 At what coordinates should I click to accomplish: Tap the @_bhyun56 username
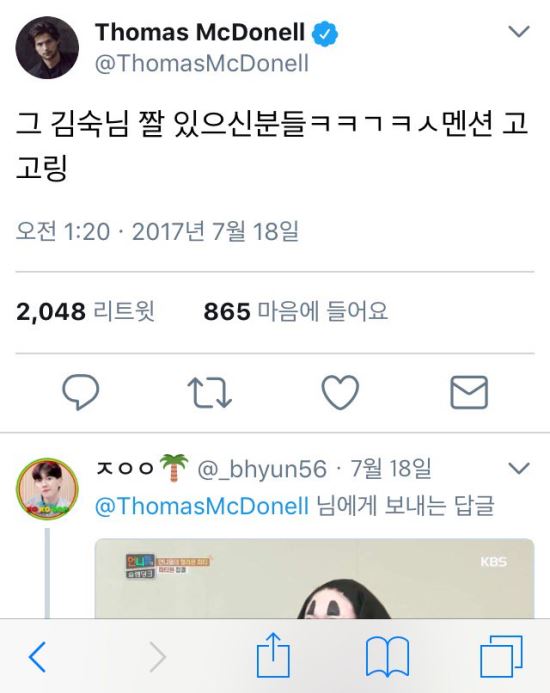pyautogui.click(x=262, y=469)
